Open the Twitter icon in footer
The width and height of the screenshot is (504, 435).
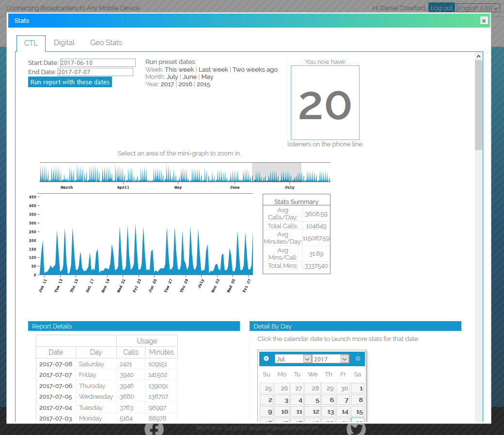click(356, 429)
